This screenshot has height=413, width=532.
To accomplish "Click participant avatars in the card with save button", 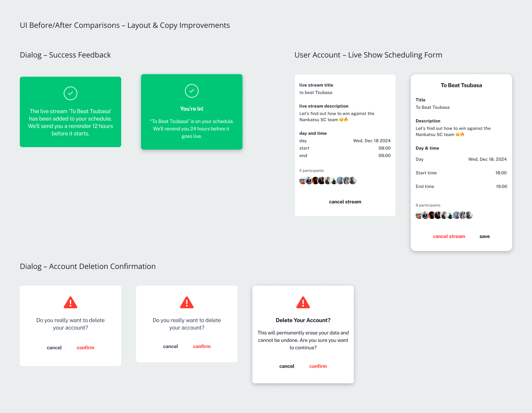I will click(x=444, y=215).
